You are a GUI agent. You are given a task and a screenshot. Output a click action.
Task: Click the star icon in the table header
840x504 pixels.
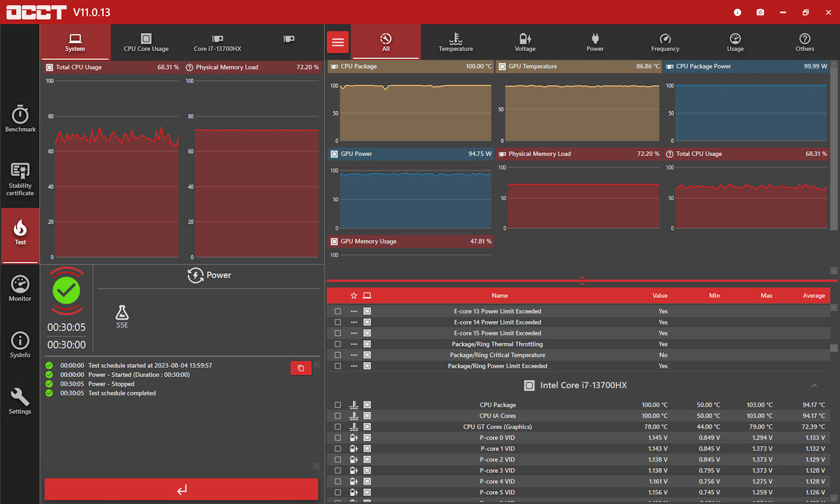[x=354, y=296]
